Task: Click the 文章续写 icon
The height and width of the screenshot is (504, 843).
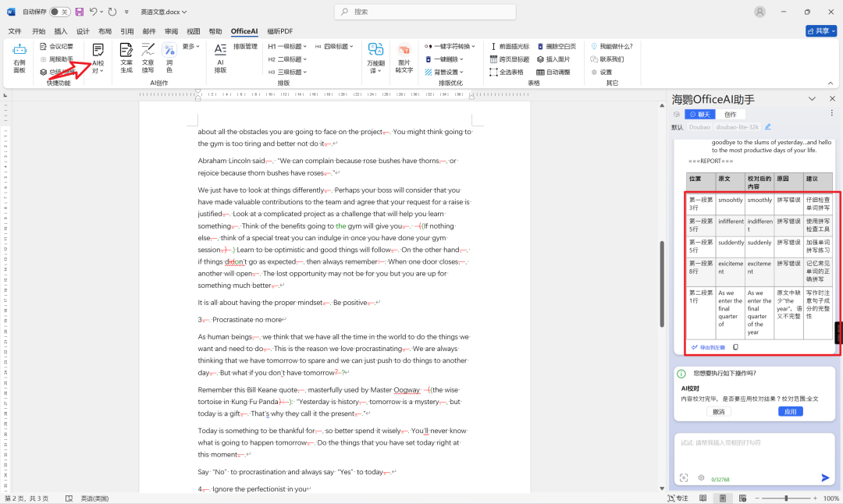Action: [x=148, y=58]
